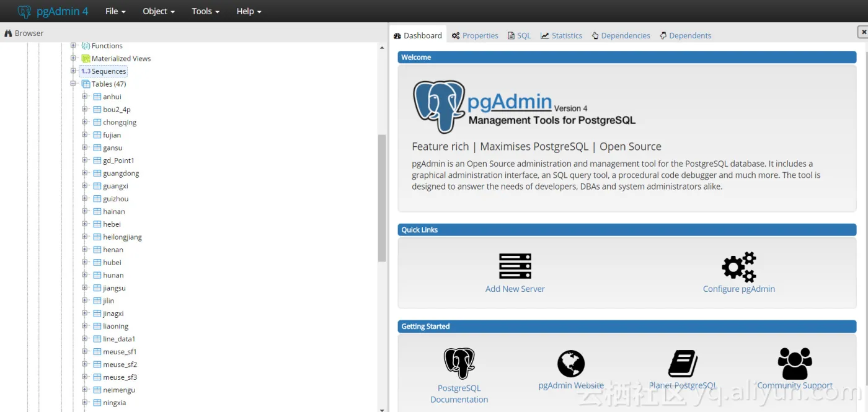Open the File menu

[x=115, y=11]
